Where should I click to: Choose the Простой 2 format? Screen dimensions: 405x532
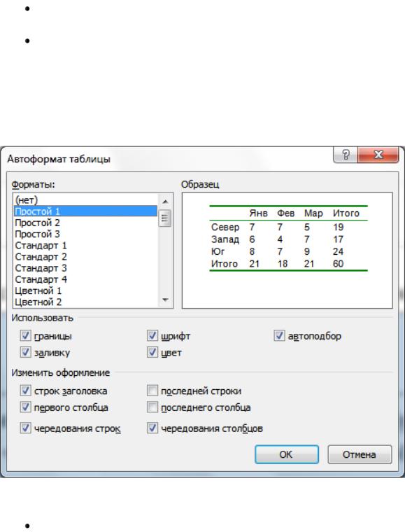pyautogui.click(x=85, y=223)
